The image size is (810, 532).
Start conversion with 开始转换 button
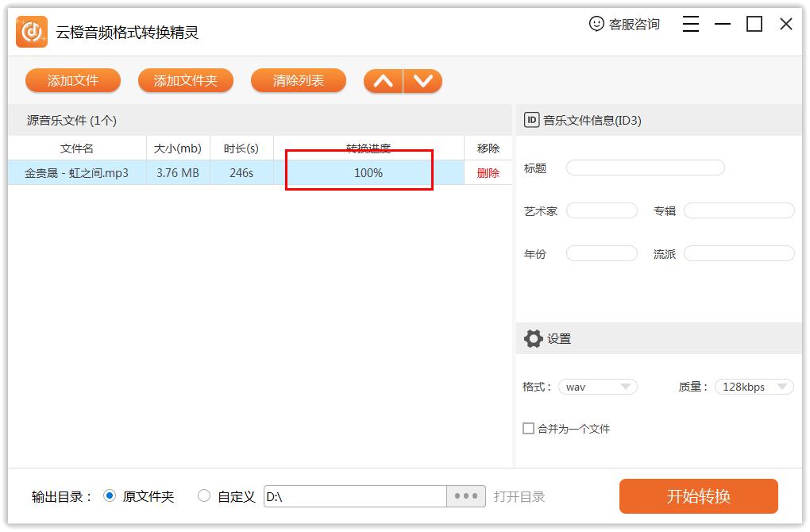coord(698,495)
